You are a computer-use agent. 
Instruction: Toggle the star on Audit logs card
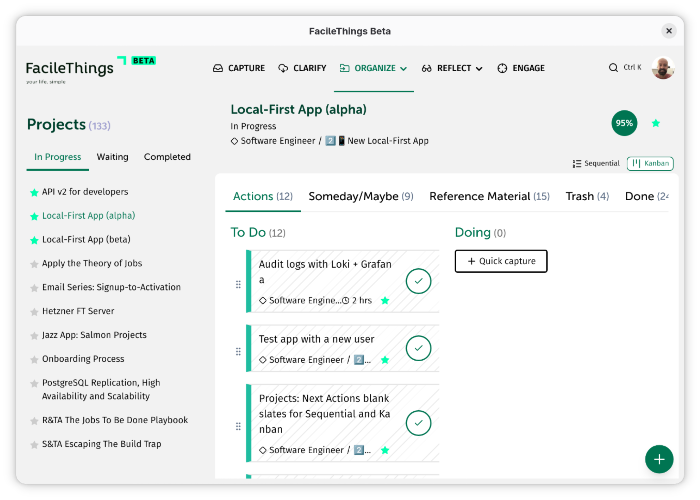point(385,300)
